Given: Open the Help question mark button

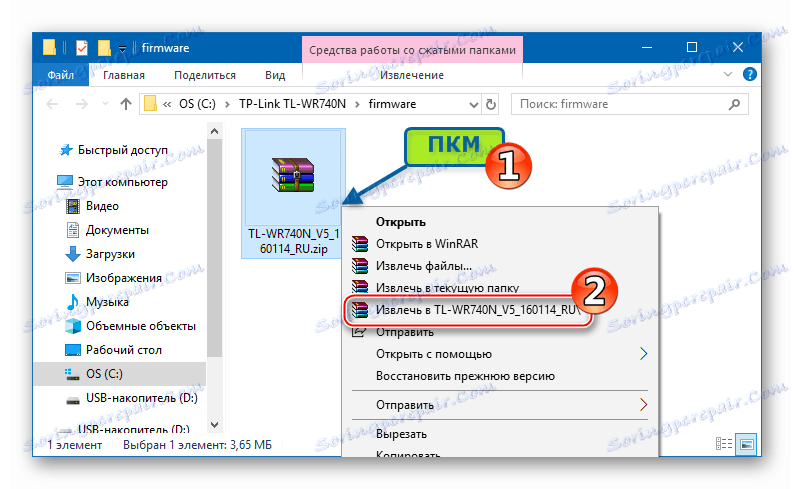Looking at the screenshot, I should (x=749, y=74).
